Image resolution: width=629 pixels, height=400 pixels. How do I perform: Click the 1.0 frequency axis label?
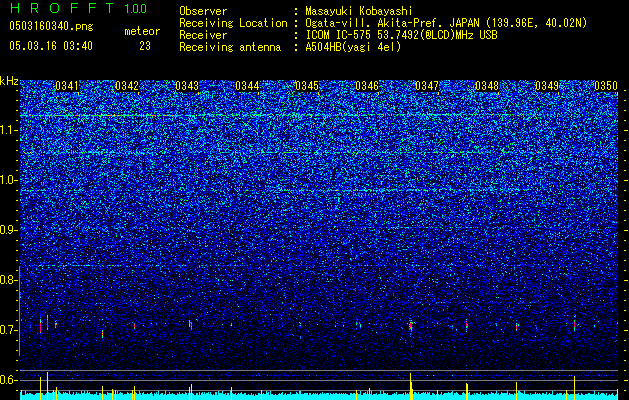pyautogui.click(x=8, y=181)
